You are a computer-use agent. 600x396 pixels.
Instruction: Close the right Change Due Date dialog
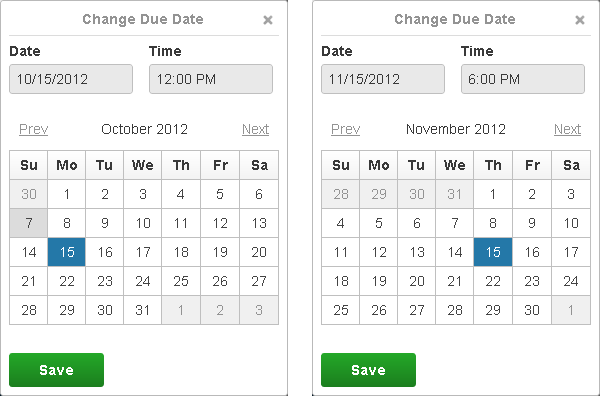[x=580, y=20]
